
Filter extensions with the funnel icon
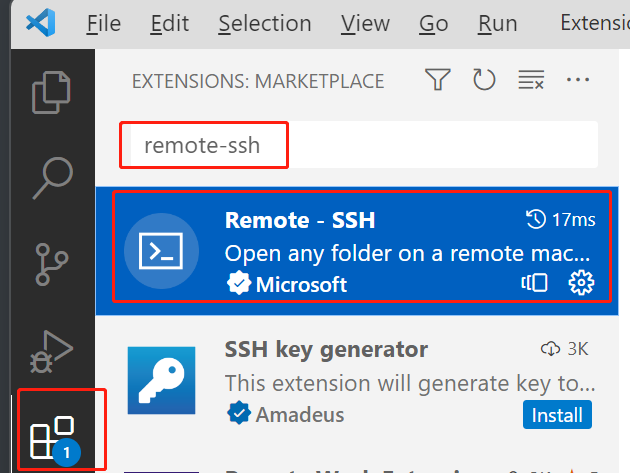point(438,80)
